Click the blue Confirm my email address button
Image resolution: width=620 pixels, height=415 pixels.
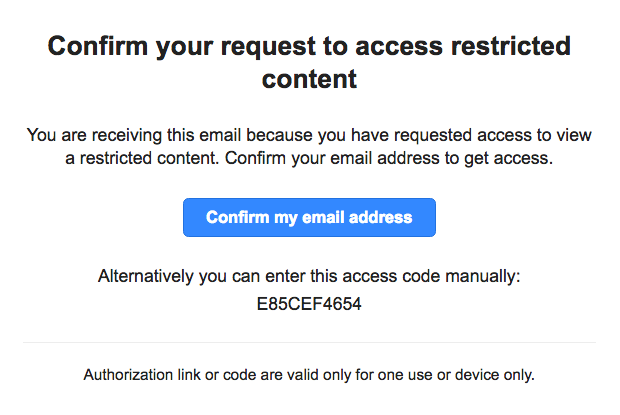[x=309, y=217]
